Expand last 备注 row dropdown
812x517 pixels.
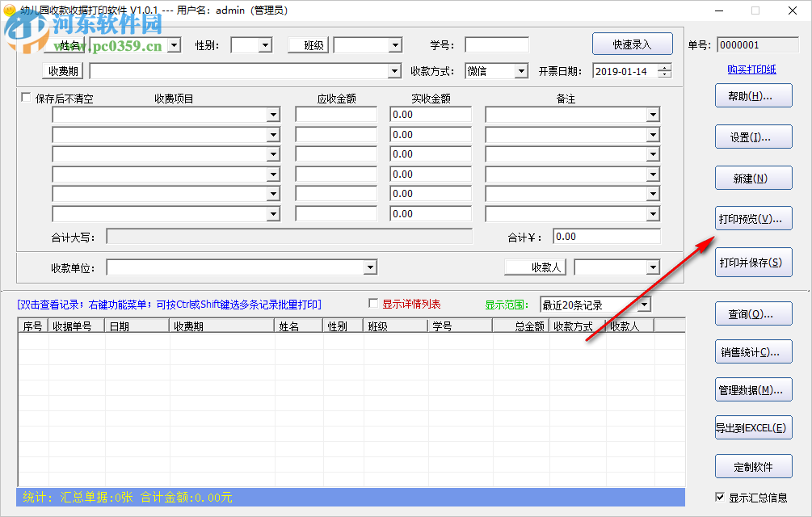pyautogui.click(x=654, y=214)
